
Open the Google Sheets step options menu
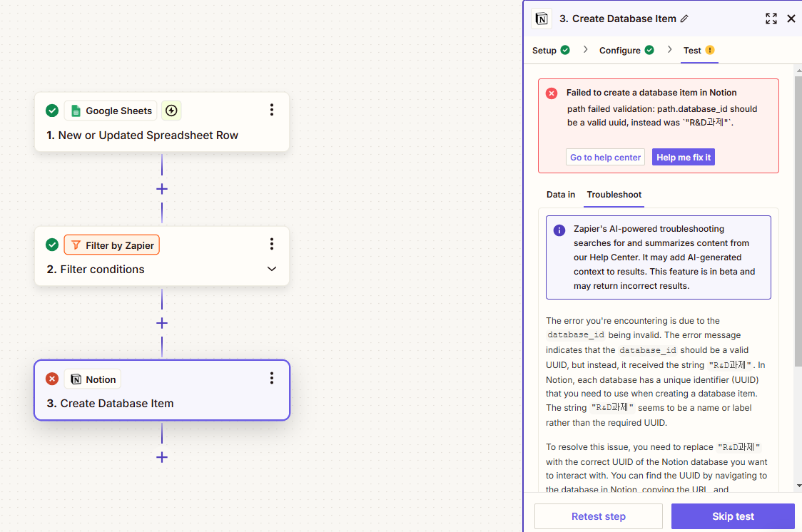click(272, 110)
